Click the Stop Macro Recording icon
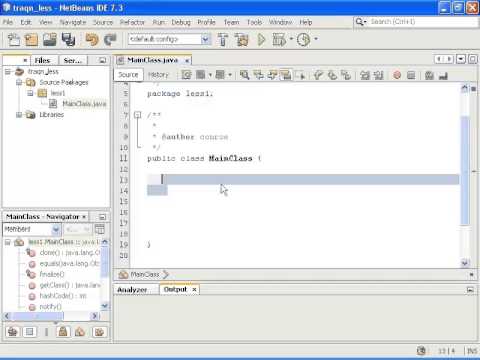This screenshot has height=360, width=480. [x=411, y=75]
